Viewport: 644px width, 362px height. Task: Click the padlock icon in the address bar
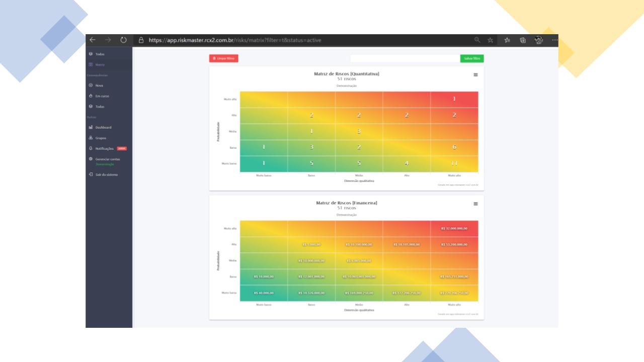pos(141,40)
